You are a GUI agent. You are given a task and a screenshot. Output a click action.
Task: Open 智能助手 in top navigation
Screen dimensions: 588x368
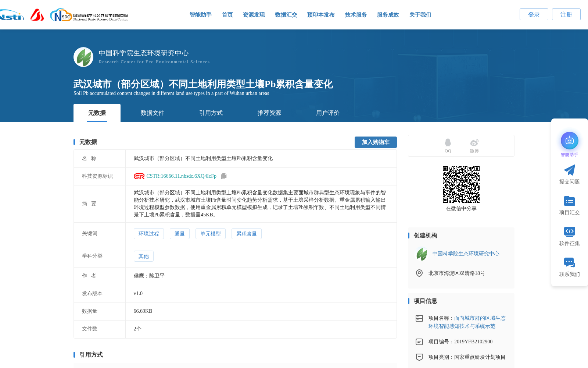click(x=201, y=15)
